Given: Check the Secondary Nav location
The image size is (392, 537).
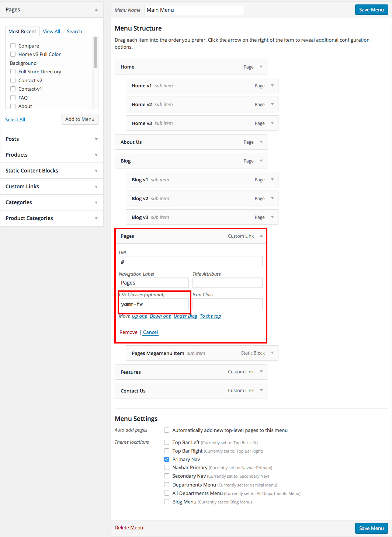Looking at the screenshot, I should tap(167, 476).
